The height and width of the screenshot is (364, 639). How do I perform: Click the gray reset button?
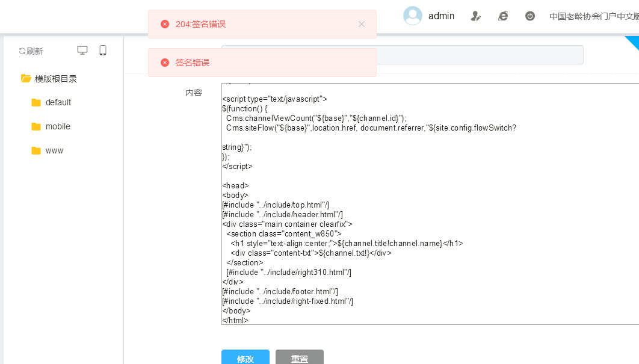[x=300, y=357]
